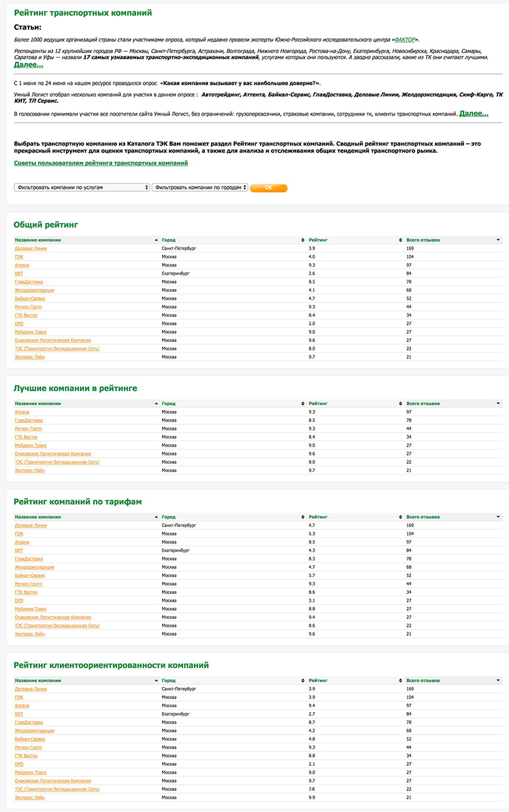Open Желдорэкспедиция in Общий рейтинг table
509x812 pixels.
tap(35, 290)
